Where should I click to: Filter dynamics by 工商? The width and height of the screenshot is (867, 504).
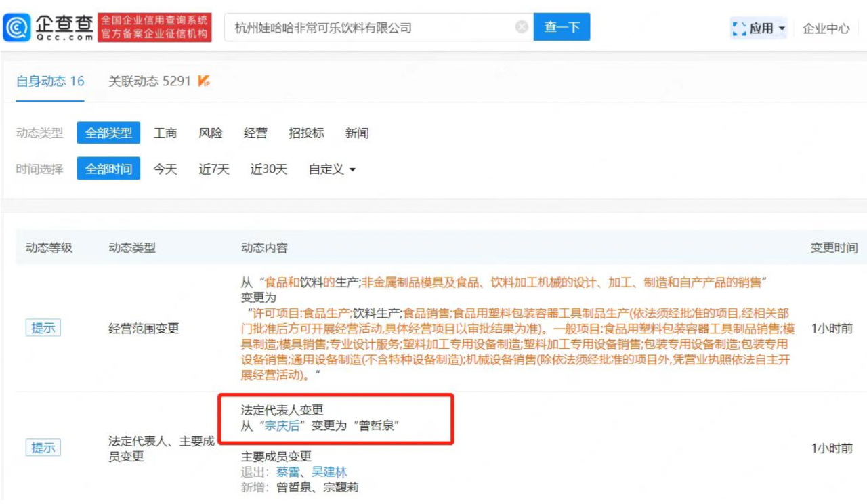coord(165,133)
